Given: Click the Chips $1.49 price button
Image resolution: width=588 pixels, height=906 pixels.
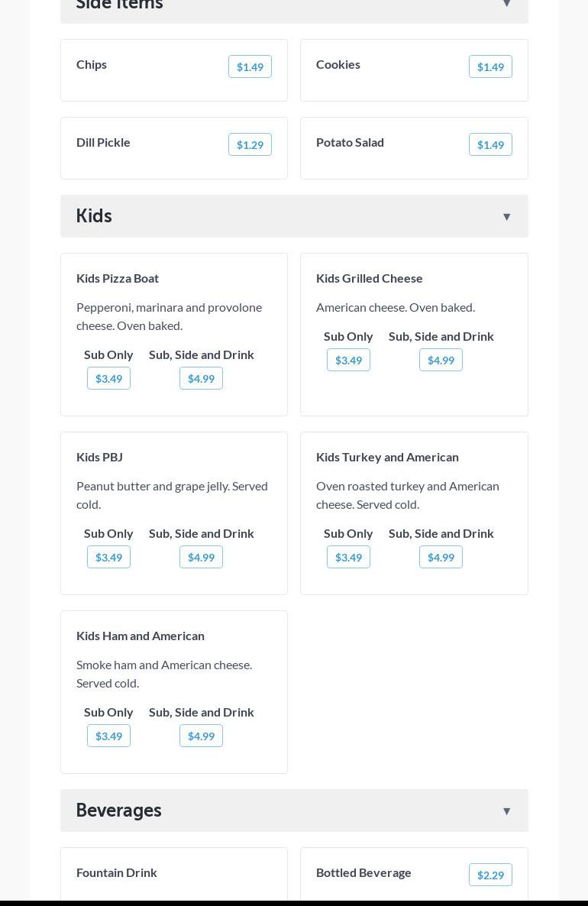Looking at the screenshot, I should [x=250, y=67].
